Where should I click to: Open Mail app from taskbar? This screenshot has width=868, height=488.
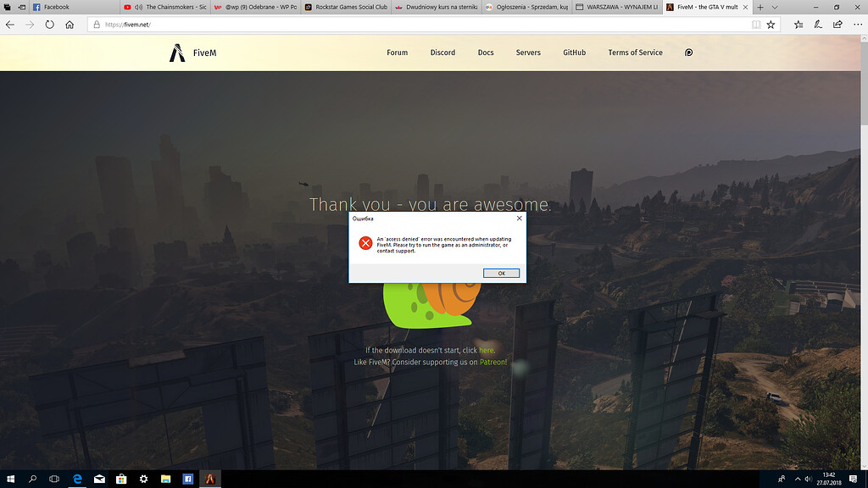point(99,480)
